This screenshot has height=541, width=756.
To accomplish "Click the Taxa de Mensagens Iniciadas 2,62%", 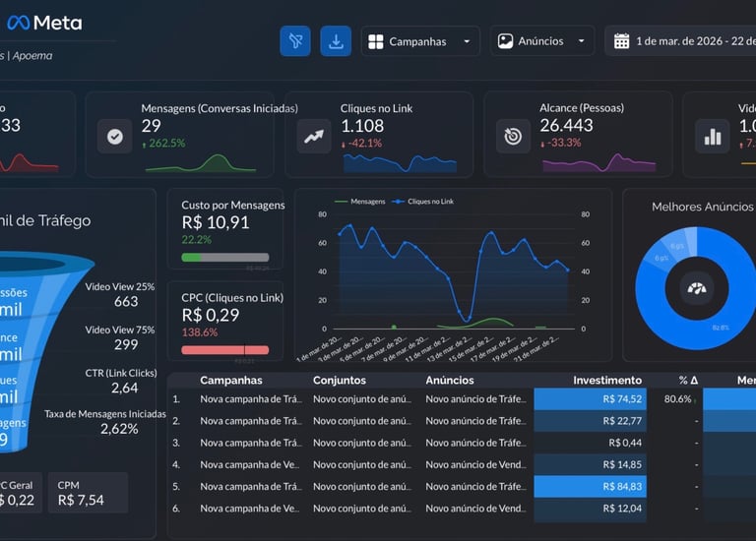I will (119, 429).
